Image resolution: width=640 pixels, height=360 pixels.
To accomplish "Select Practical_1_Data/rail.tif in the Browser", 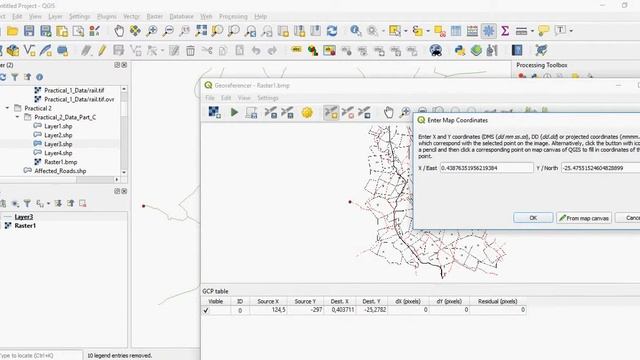I will (74, 90).
